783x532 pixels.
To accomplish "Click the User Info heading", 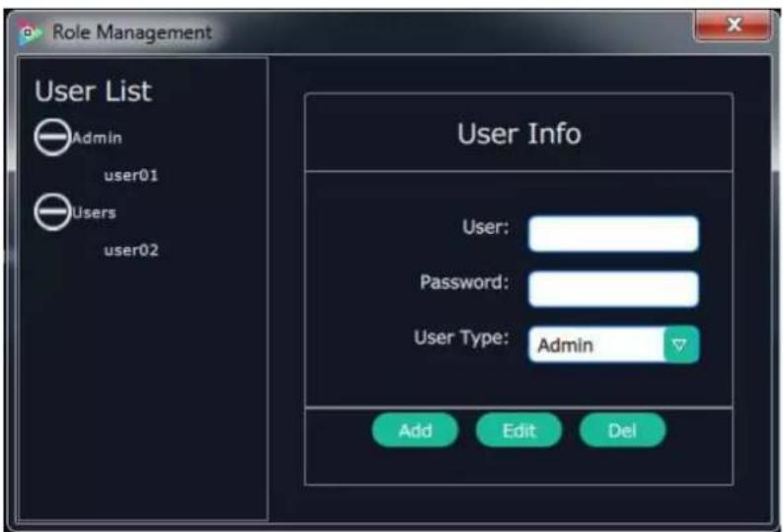I will (519, 134).
